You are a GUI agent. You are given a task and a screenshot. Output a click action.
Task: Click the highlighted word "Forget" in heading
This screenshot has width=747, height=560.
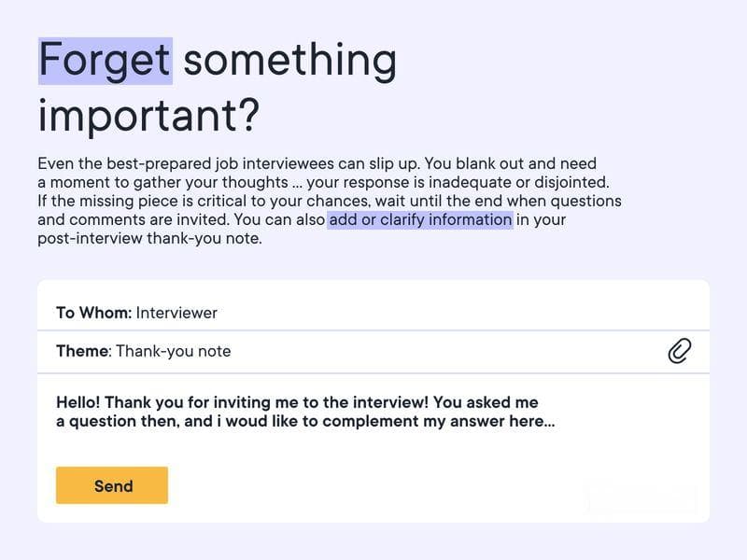tap(106, 61)
